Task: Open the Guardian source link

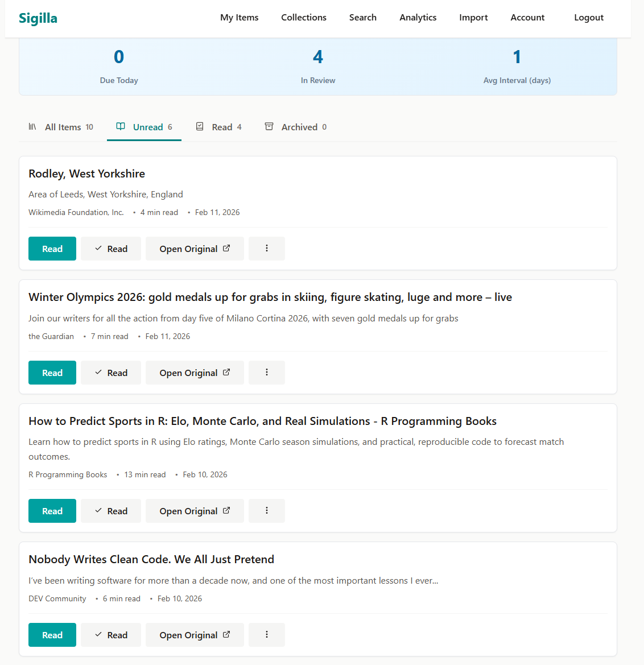Action: pyautogui.click(x=51, y=336)
